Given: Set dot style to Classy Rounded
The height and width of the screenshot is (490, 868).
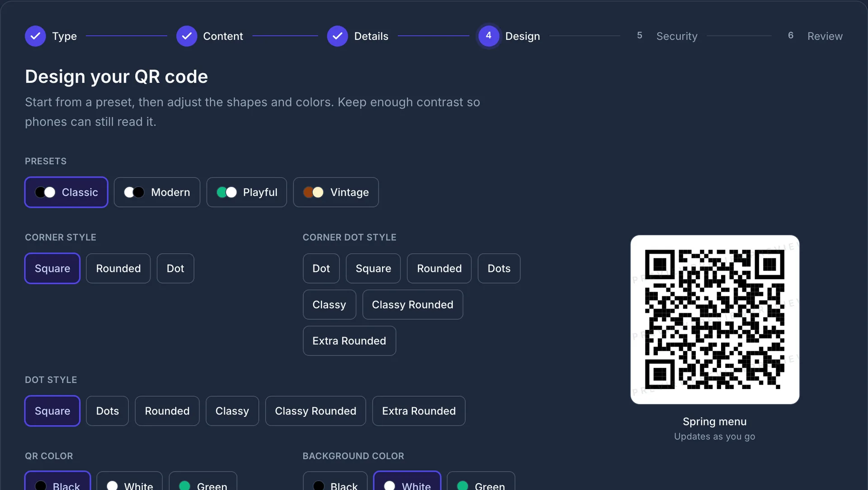Looking at the screenshot, I should (x=316, y=411).
